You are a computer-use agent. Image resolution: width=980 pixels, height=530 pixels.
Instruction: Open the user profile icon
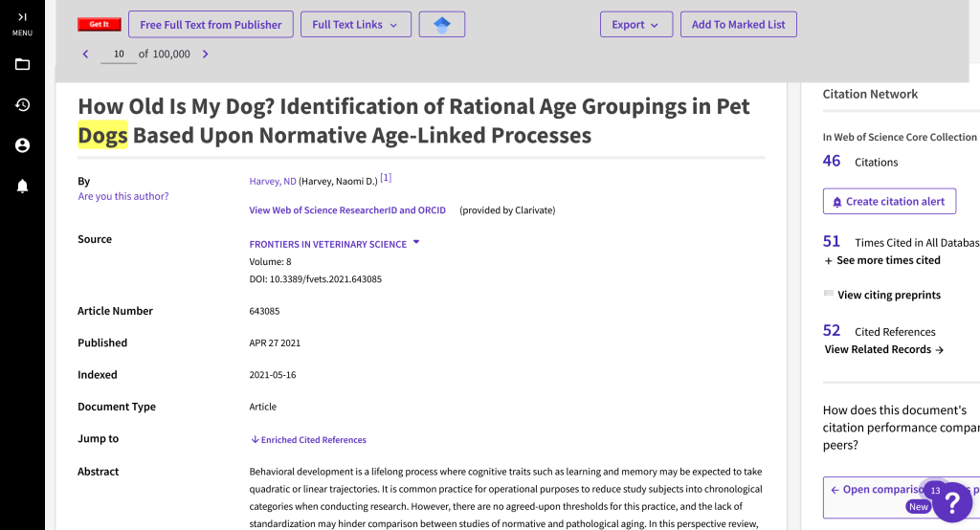click(23, 145)
